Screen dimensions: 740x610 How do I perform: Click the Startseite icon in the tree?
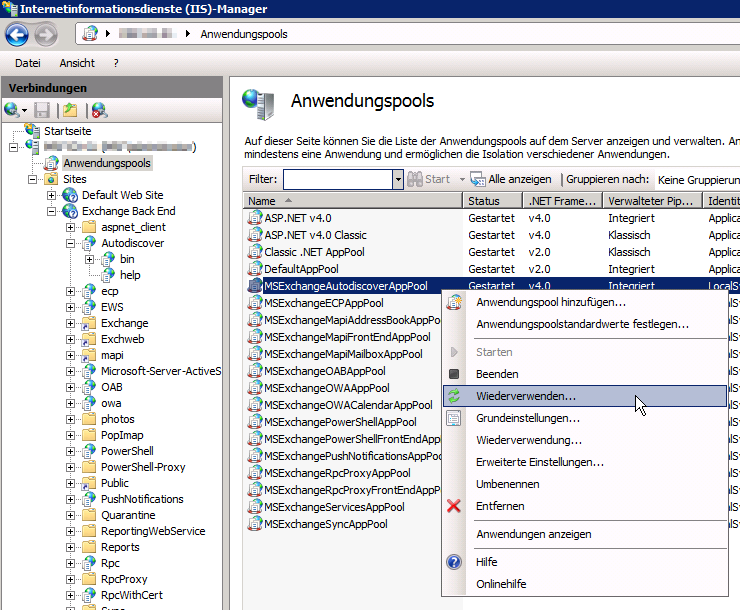click(x=33, y=130)
